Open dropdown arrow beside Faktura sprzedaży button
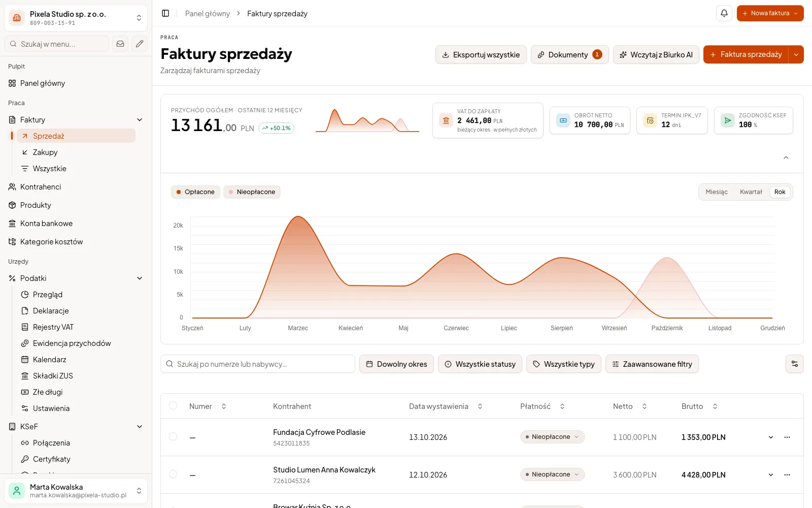 point(796,54)
